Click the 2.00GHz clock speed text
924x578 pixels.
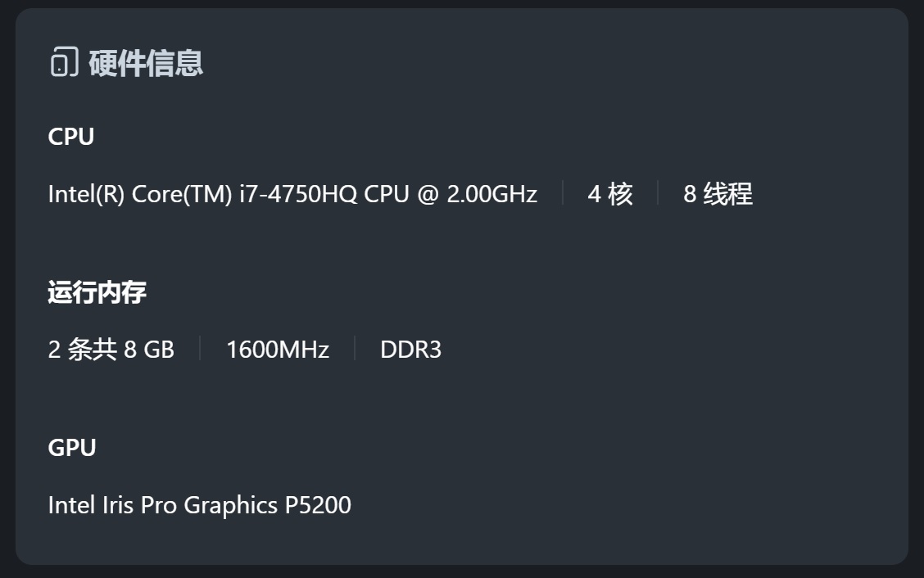coord(491,194)
